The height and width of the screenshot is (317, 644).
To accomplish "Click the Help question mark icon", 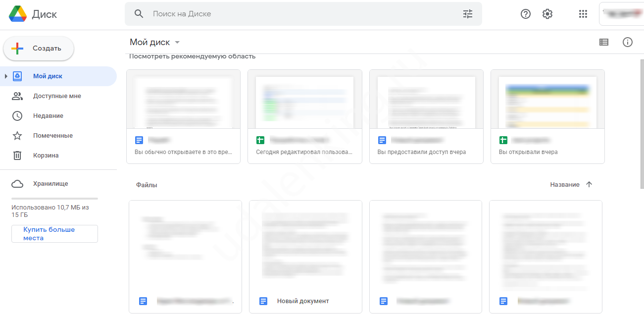I will pos(526,14).
